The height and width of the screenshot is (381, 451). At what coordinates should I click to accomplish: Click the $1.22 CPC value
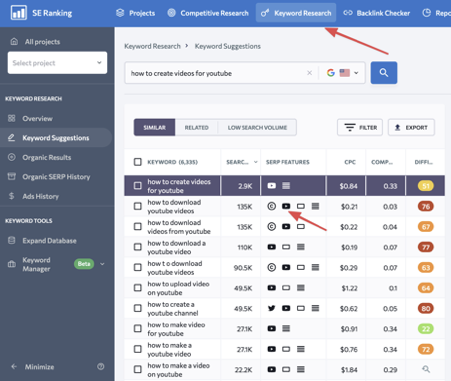click(x=349, y=288)
